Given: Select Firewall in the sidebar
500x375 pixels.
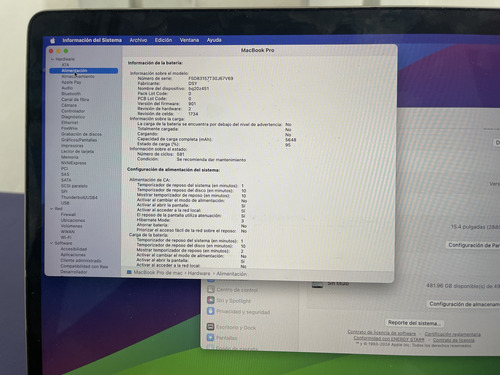Looking at the screenshot, I should pyautogui.click(x=68, y=215).
